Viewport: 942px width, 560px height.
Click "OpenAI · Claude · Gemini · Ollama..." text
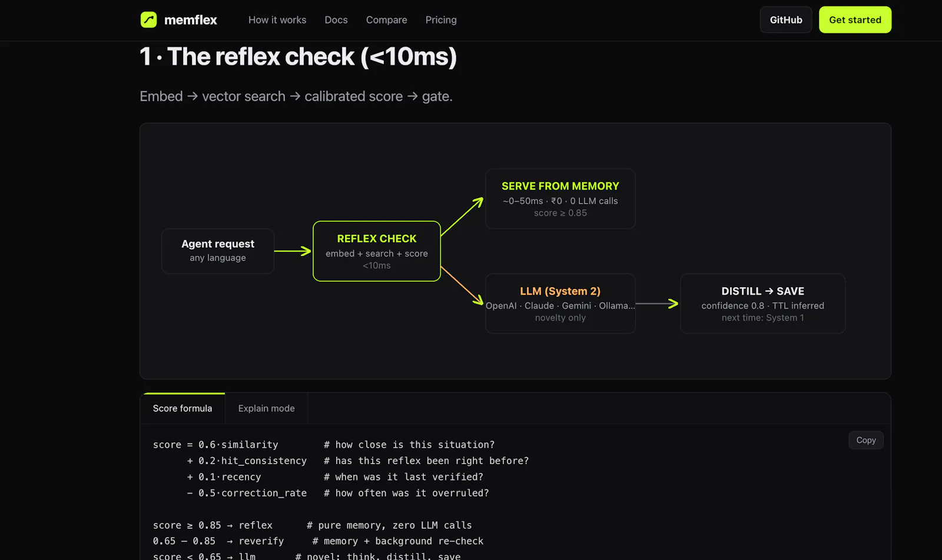coord(560,306)
